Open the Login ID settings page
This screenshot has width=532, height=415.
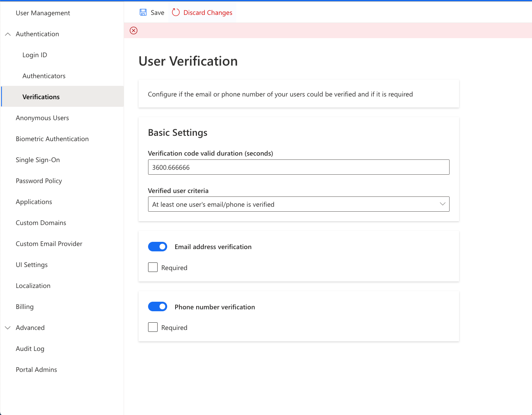tap(35, 55)
